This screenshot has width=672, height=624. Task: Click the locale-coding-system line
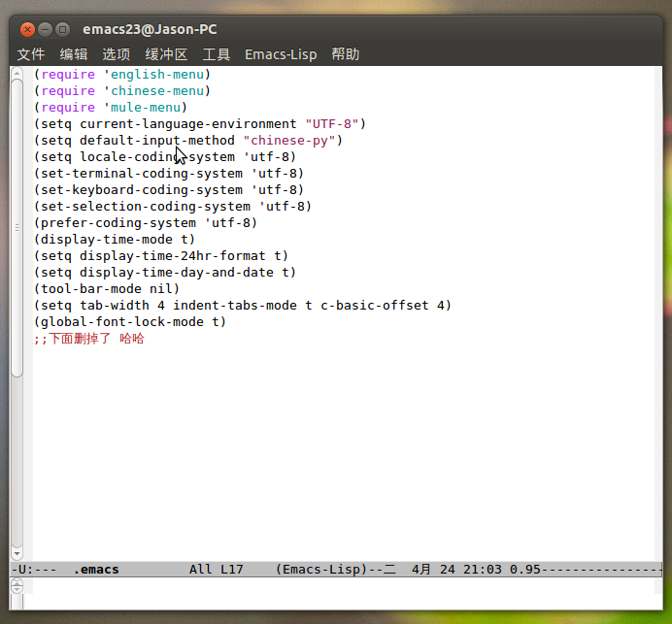coord(165,157)
